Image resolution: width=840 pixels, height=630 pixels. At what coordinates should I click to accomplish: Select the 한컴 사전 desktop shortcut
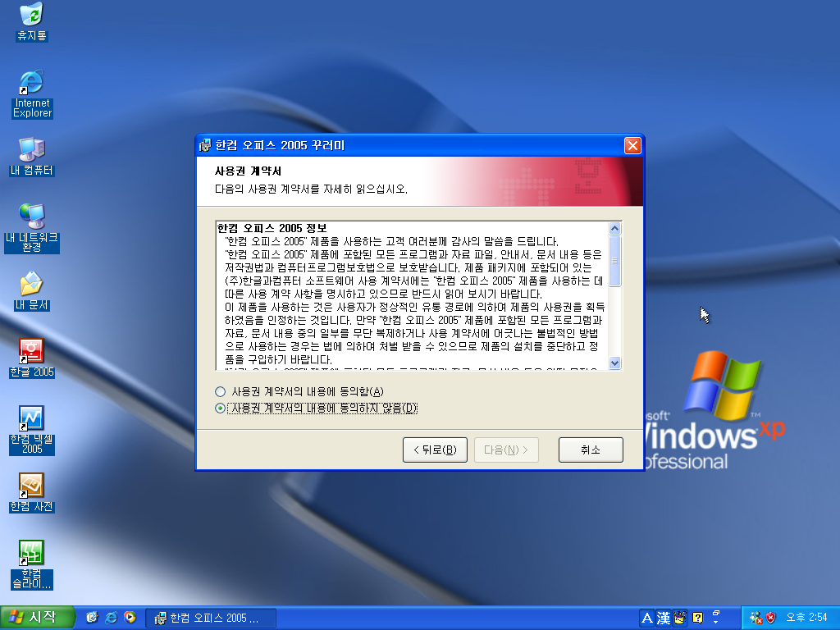coord(32,493)
